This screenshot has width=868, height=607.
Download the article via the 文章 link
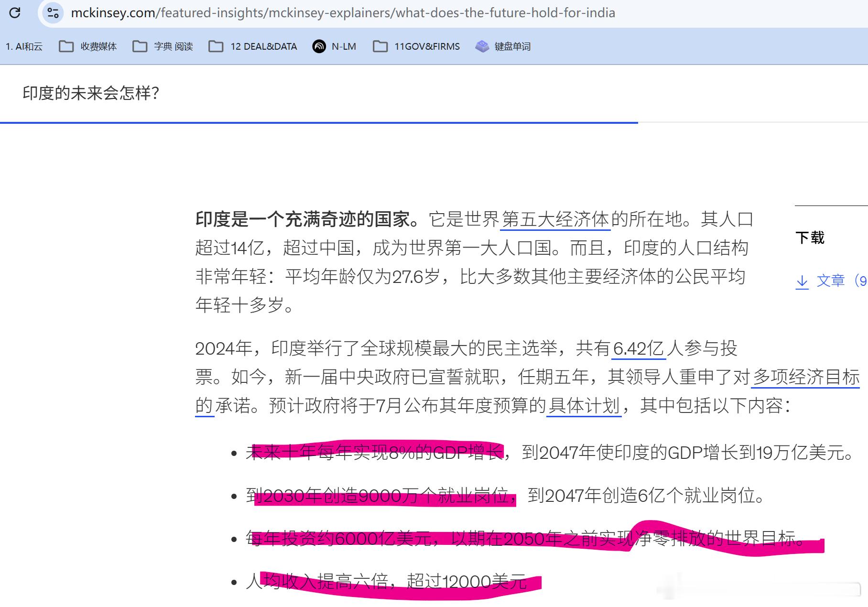coord(841,281)
